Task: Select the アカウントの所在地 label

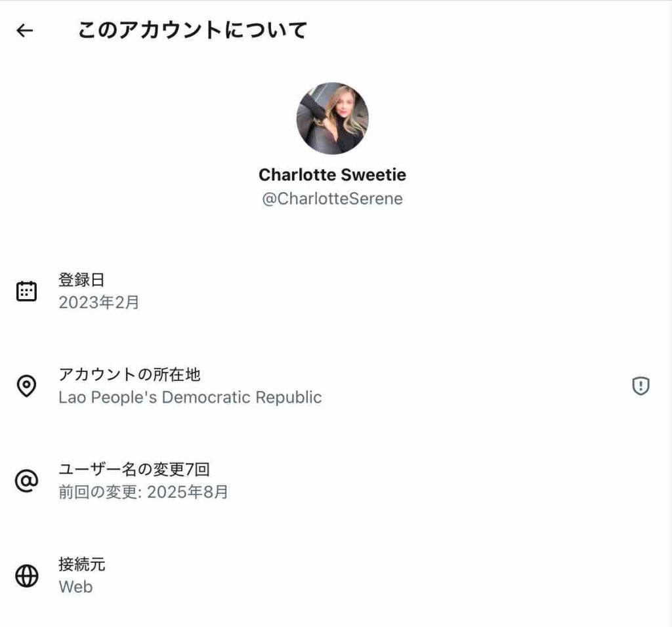Action: [129, 374]
